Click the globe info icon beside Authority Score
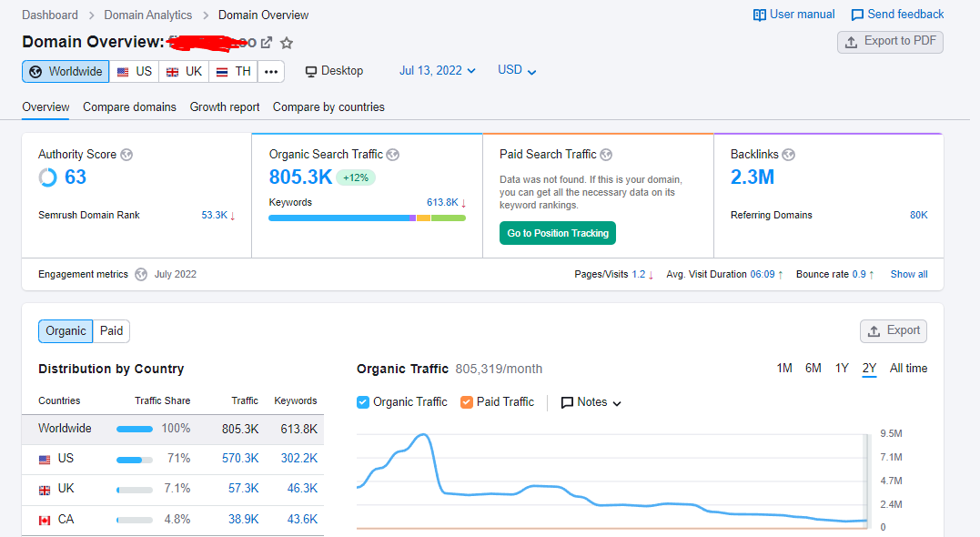Screen dimensions: 980x537 126,155
